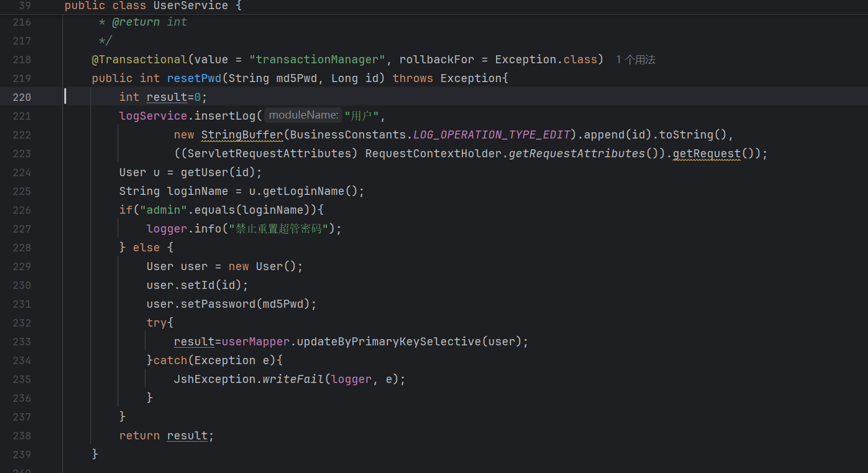
Task: Click the StringBuffer class reference
Action: (242, 134)
